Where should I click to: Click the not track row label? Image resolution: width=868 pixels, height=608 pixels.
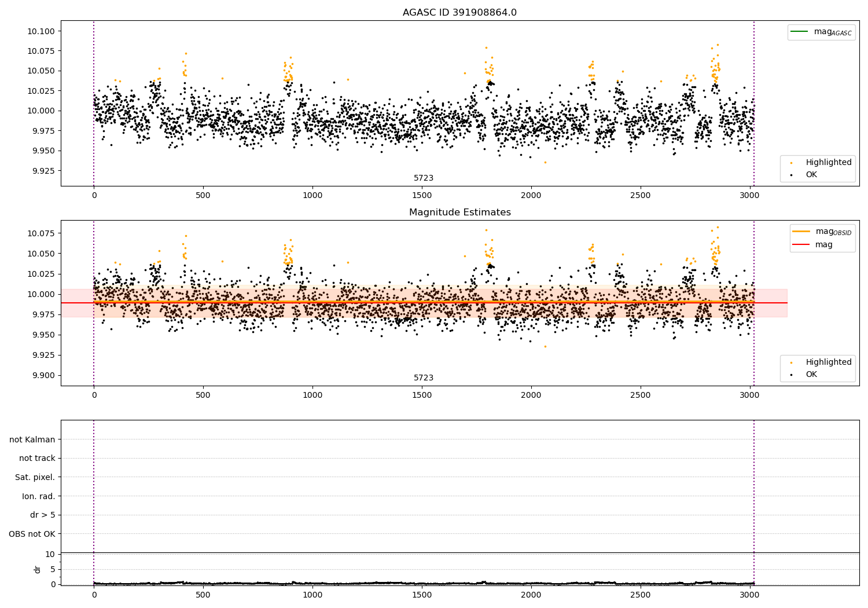[37, 458]
